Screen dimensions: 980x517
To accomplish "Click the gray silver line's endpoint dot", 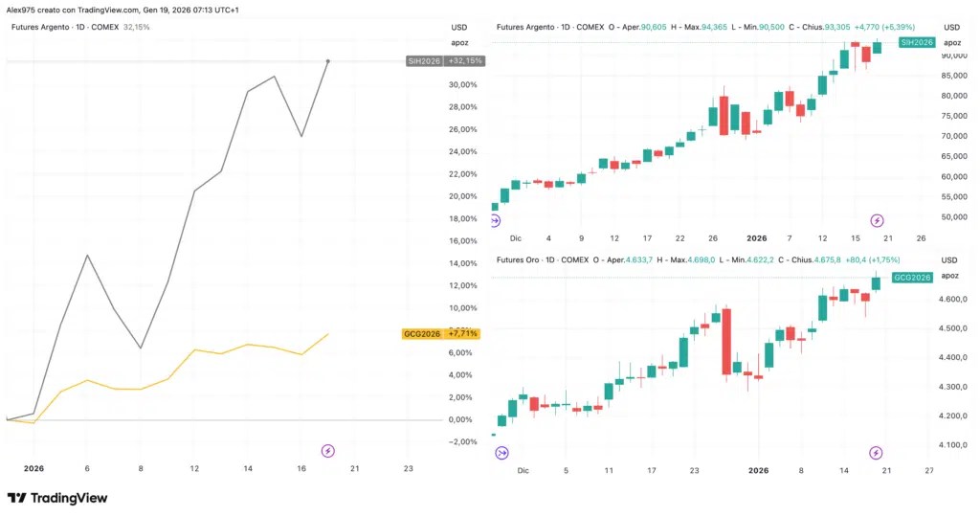I will [x=328, y=61].
